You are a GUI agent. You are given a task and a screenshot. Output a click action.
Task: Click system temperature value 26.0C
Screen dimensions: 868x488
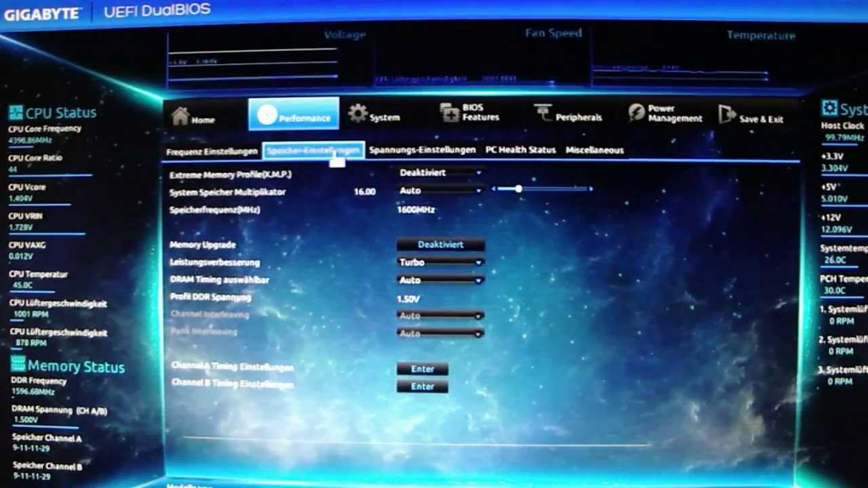click(835, 260)
